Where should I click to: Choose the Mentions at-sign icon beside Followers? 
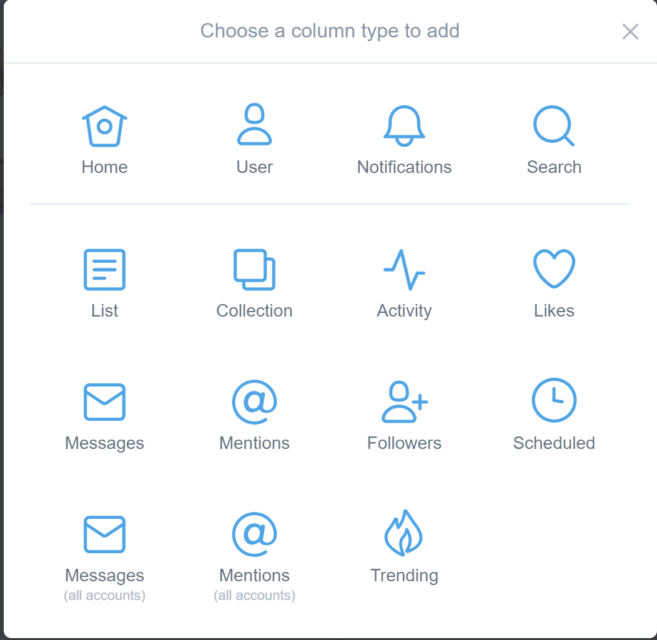point(254,402)
